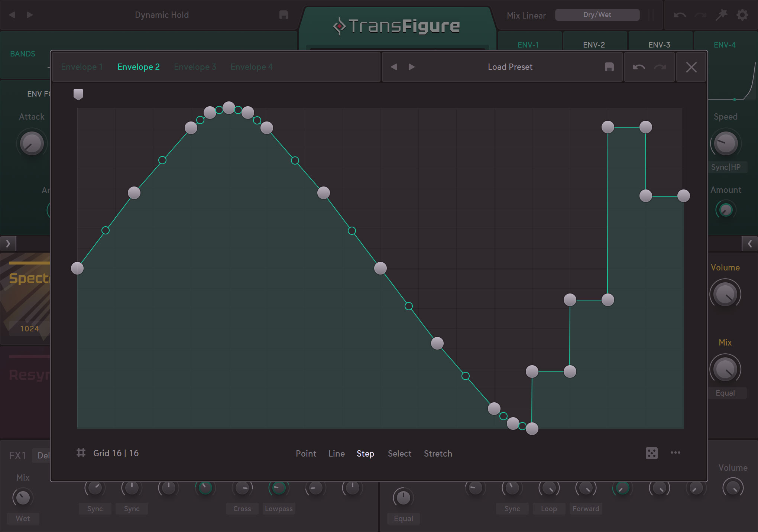The image size is (758, 532).
Task: Click Load Preset in the envelope editor
Action: click(x=510, y=67)
